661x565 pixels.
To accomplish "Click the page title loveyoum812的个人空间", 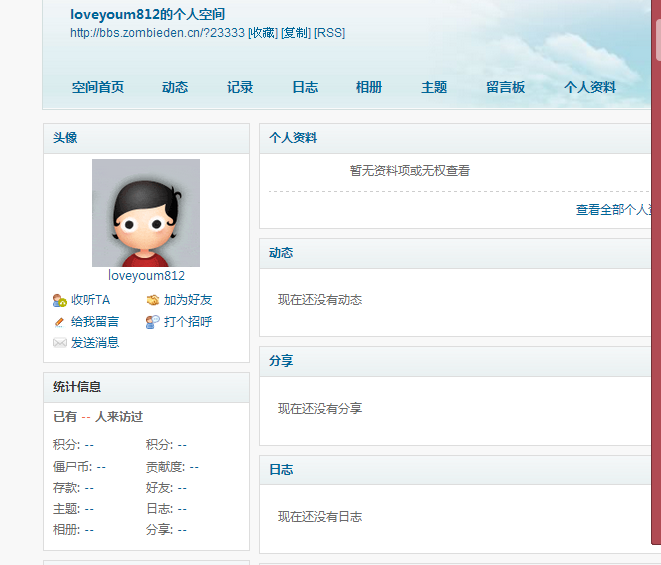I will click(148, 14).
